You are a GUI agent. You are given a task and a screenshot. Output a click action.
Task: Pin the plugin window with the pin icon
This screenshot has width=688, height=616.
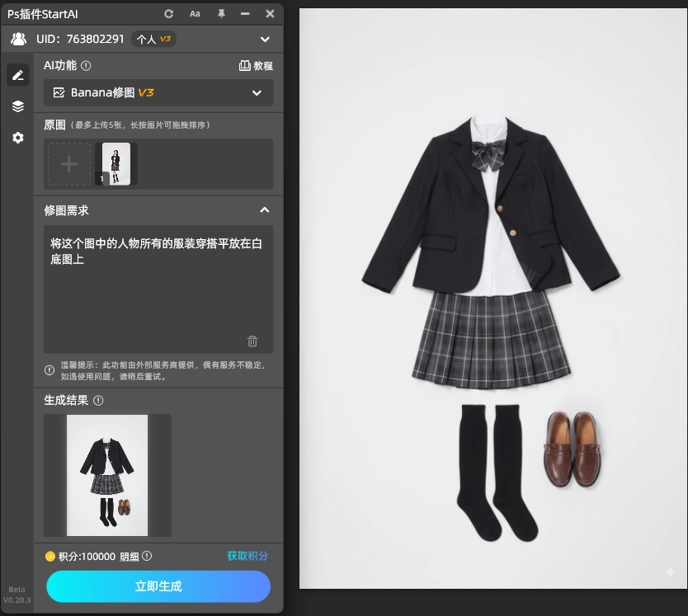click(222, 13)
